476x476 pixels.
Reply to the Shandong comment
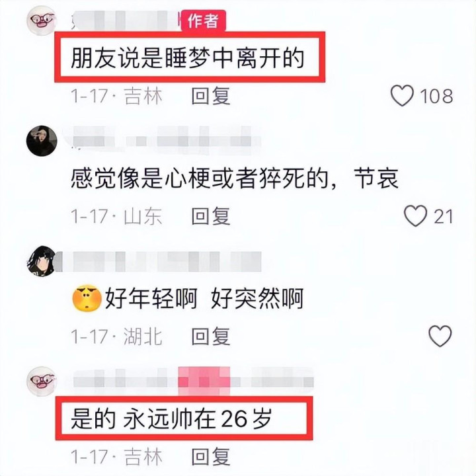tap(211, 216)
